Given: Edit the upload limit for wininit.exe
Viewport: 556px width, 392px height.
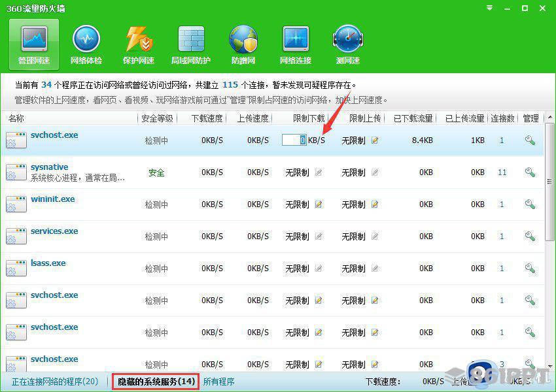Looking at the screenshot, I should (374, 204).
